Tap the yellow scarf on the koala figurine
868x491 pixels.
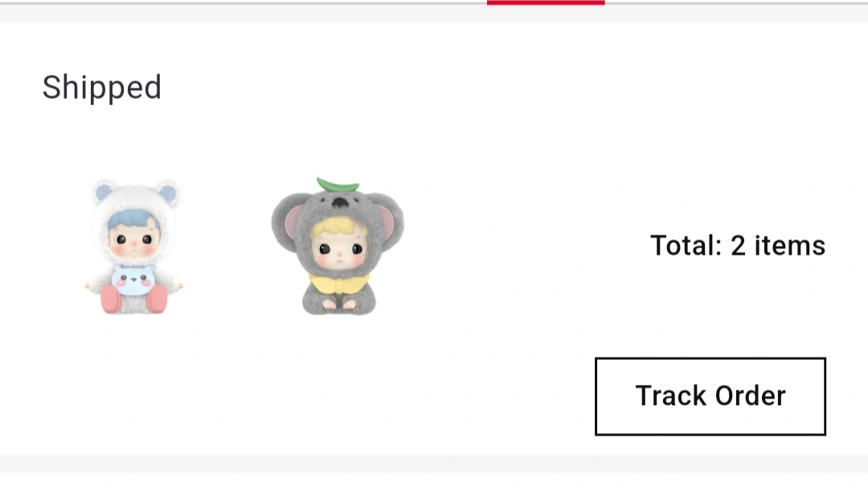click(339, 284)
